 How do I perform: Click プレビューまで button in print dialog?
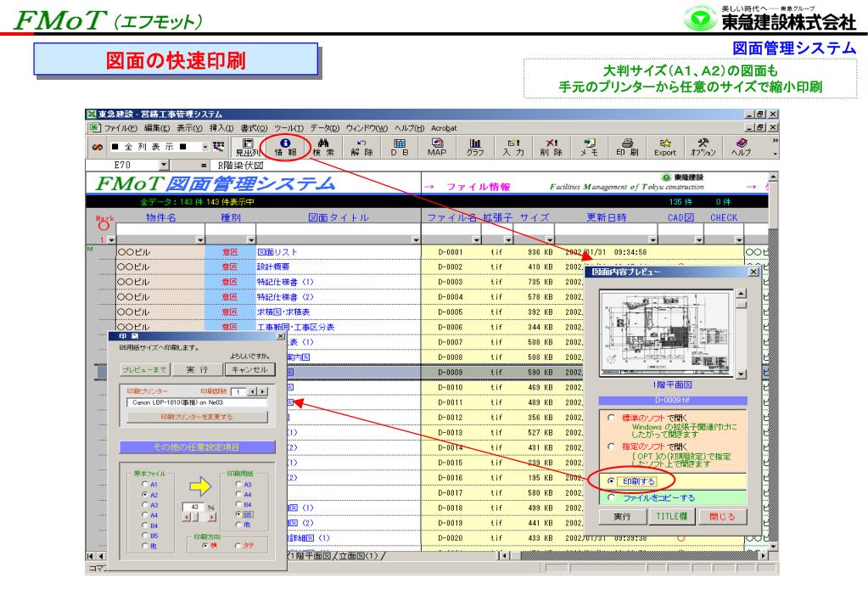click(144, 369)
